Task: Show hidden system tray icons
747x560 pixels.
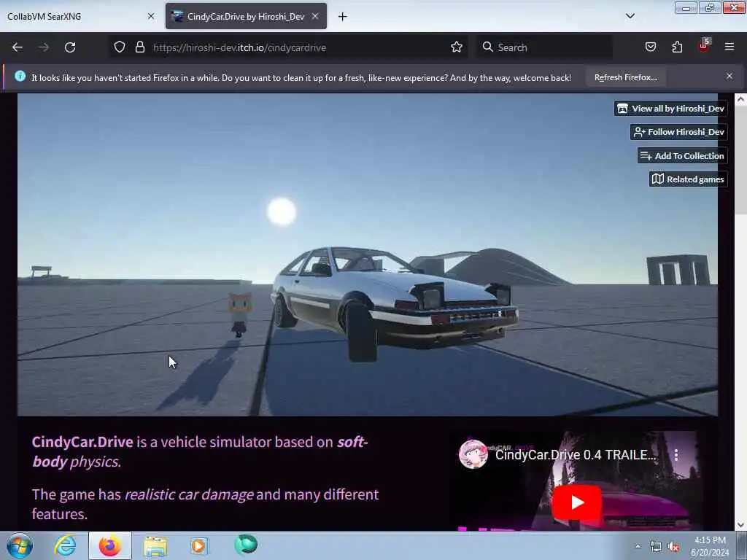Action: coord(638,546)
